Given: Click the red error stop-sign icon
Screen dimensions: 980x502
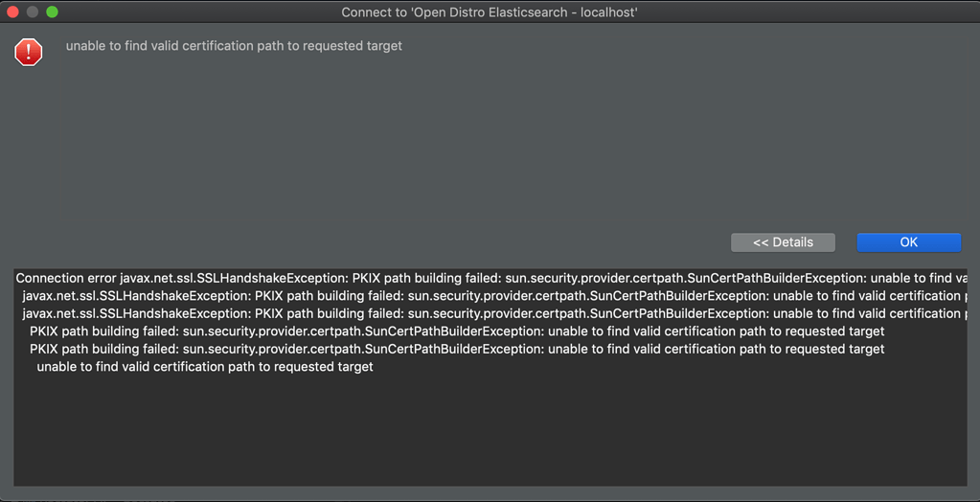Looking at the screenshot, I should tap(29, 52).
